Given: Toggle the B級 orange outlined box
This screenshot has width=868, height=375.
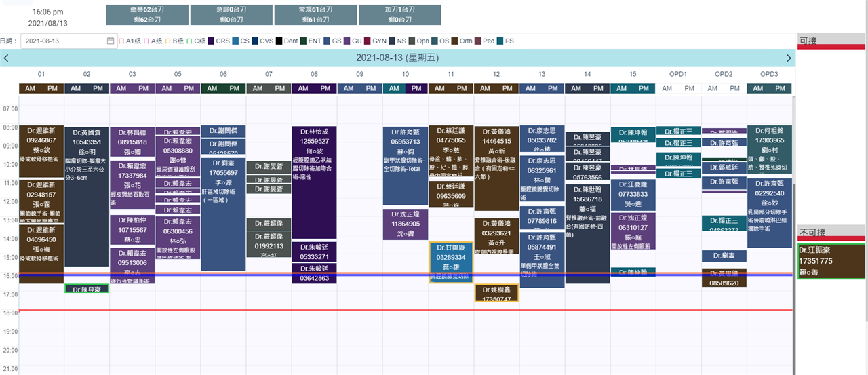Looking at the screenshot, I should (167, 41).
